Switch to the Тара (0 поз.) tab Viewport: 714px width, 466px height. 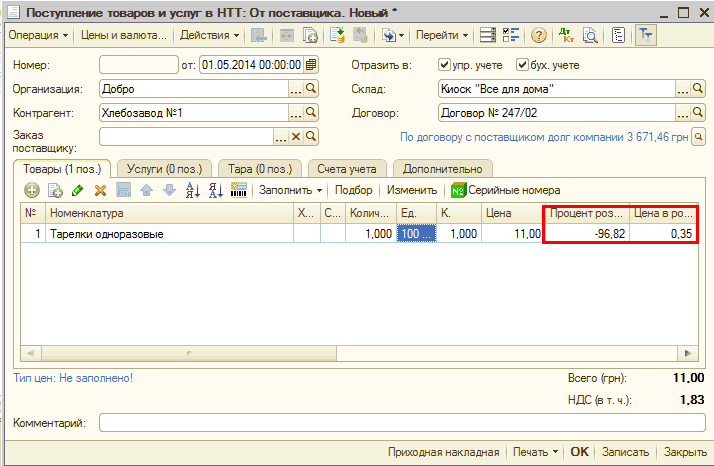pos(260,169)
